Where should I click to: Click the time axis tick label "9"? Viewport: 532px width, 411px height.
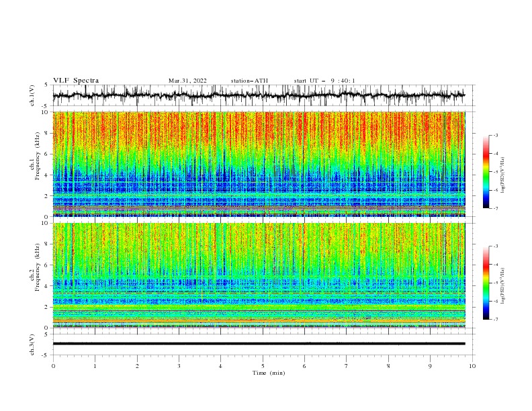pyautogui.click(x=430, y=366)
